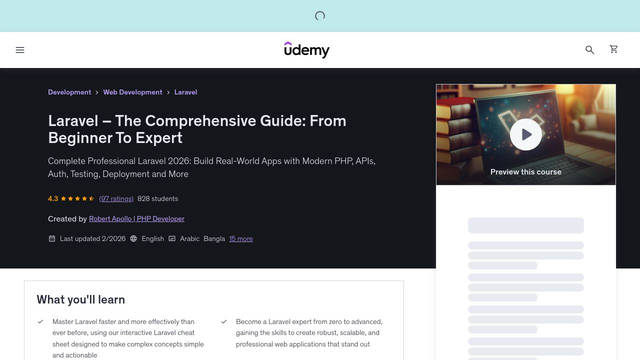Image resolution: width=640 pixels, height=360 pixels.
Task: Click the course title heading
Action: click(197, 129)
